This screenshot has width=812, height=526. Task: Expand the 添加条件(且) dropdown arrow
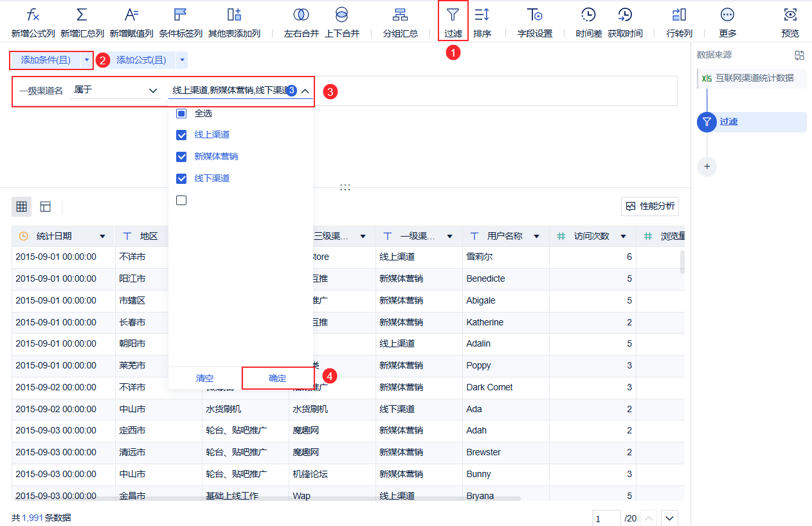pos(87,60)
